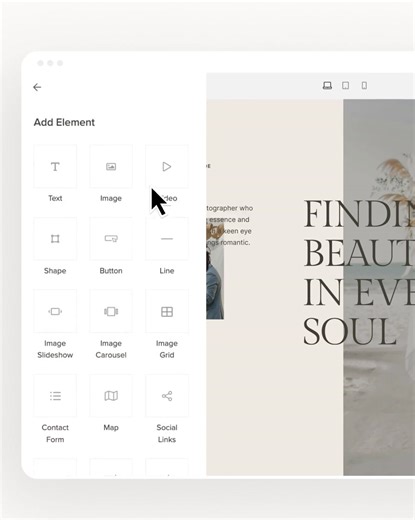Add a Video element
The height and width of the screenshot is (520, 415).
pyautogui.click(x=167, y=166)
